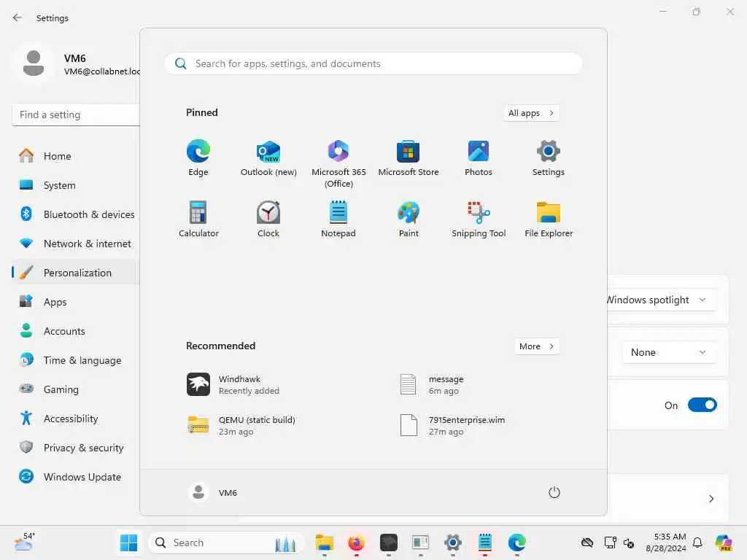
Task: Expand the last Settings row chevron
Action: [711, 499]
